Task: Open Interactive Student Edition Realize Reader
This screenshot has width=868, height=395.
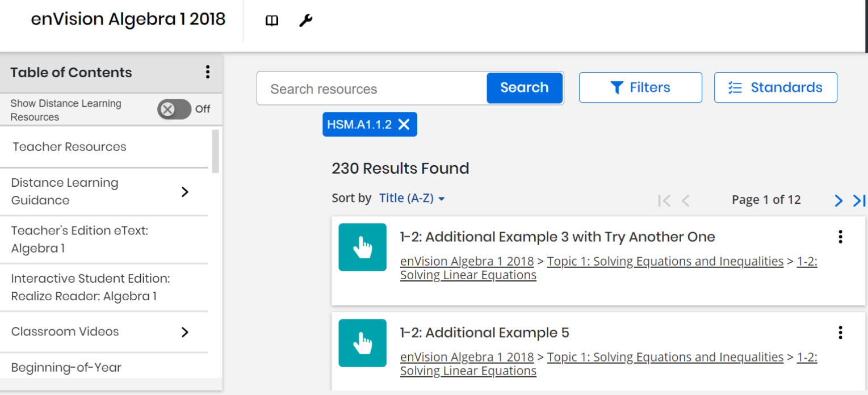Action: click(x=90, y=287)
